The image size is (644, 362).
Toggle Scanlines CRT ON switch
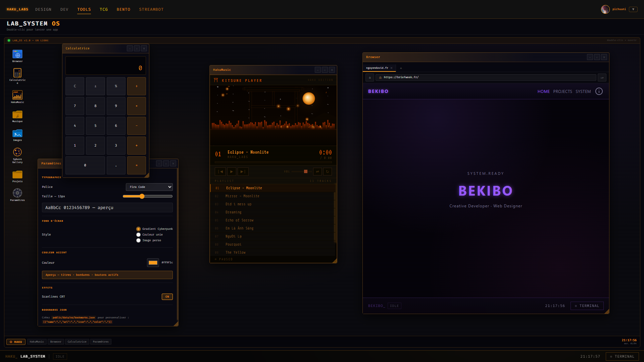coord(167,297)
